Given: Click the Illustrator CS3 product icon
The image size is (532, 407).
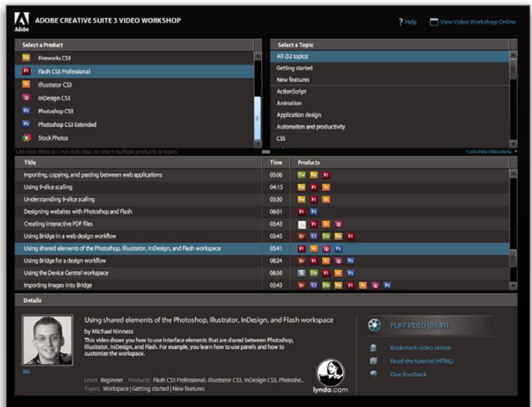Looking at the screenshot, I should (x=26, y=84).
